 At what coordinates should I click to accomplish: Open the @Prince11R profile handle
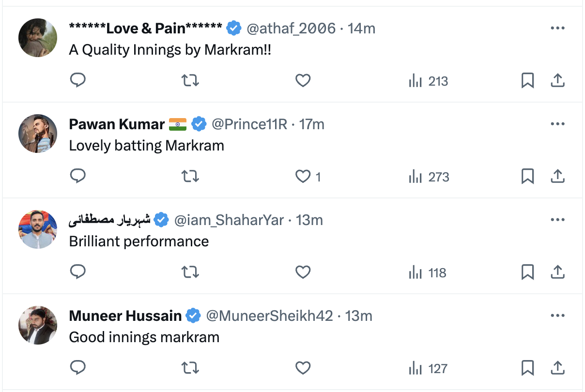pos(249,124)
